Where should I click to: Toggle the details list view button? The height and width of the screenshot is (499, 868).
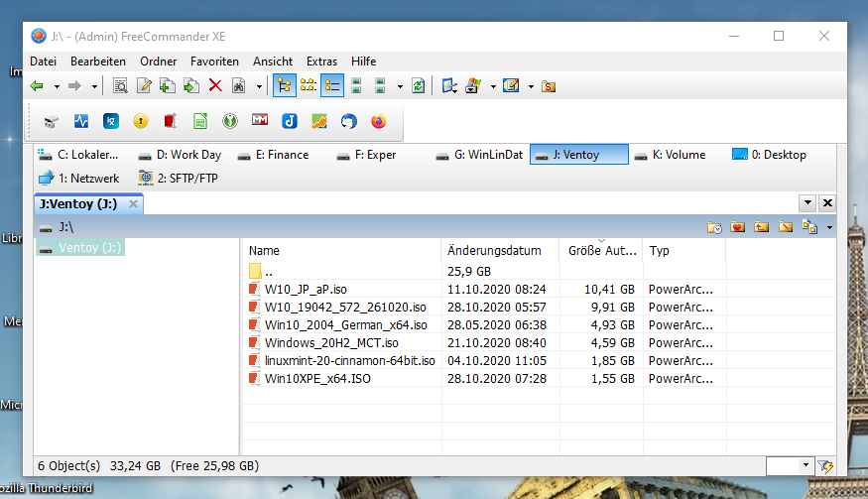332,86
